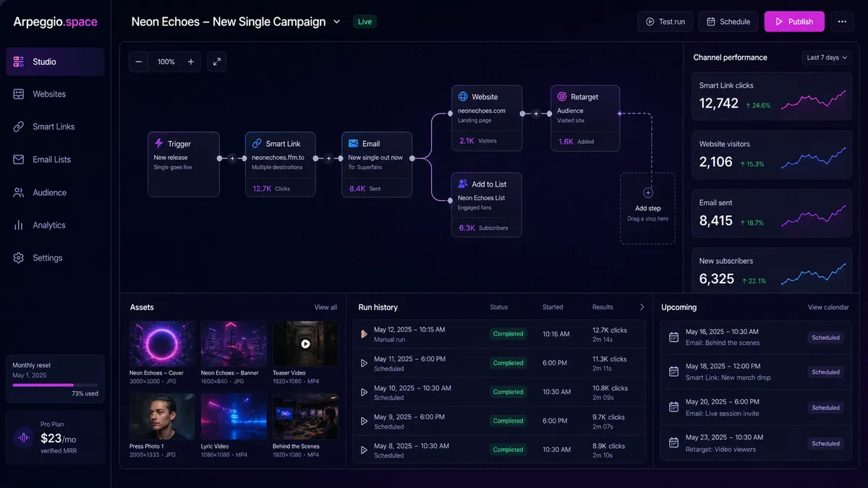Click the Pro Plan waveform icon
This screenshot has width=868, height=488.
point(24,437)
